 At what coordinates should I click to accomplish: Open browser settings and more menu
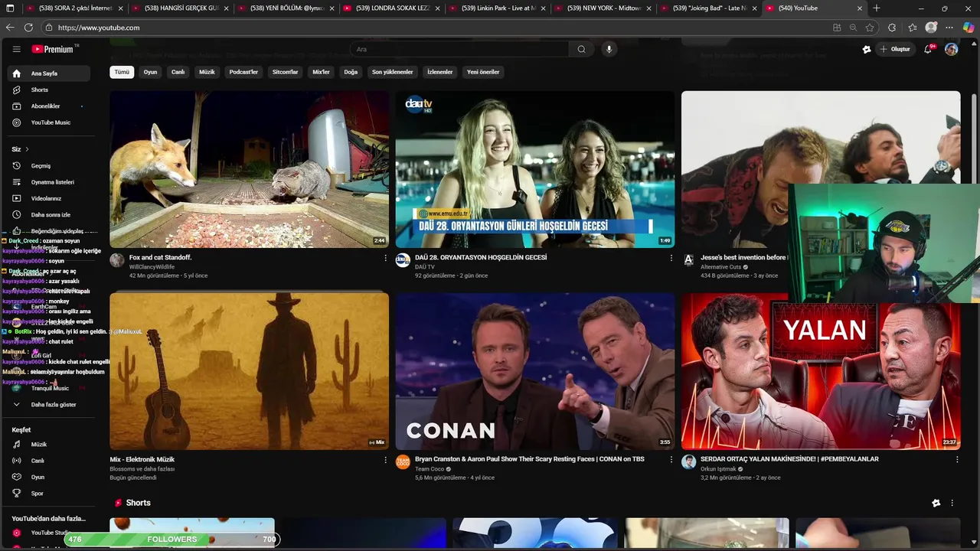tap(950, 28)
